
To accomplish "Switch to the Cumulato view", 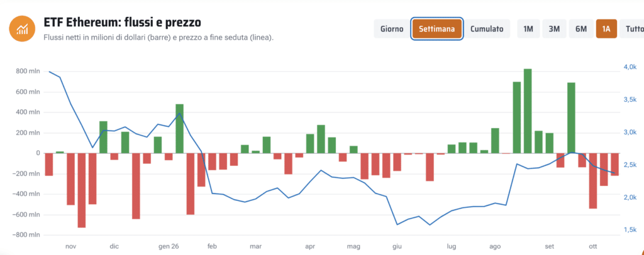I will click(x=487, y=29).
